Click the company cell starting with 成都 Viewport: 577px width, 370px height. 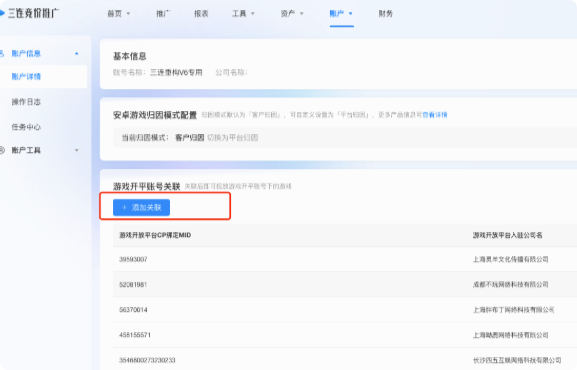[x=510, y=285]
